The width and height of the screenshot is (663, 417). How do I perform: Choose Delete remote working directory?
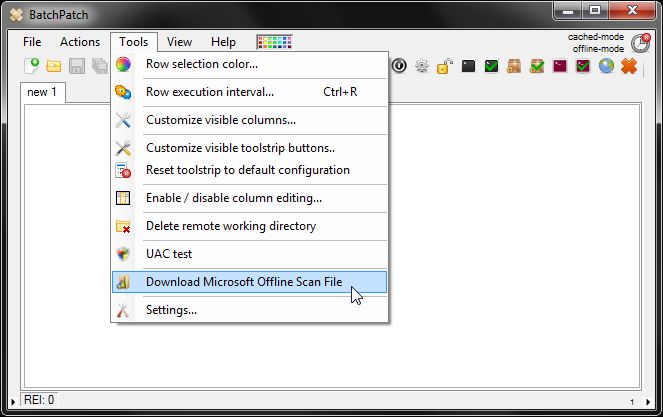pos(249,226)
